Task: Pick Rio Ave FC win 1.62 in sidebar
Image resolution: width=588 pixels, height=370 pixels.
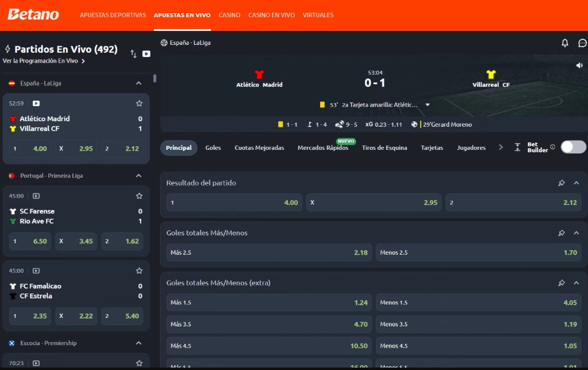Action: click(x=122, y=241)
